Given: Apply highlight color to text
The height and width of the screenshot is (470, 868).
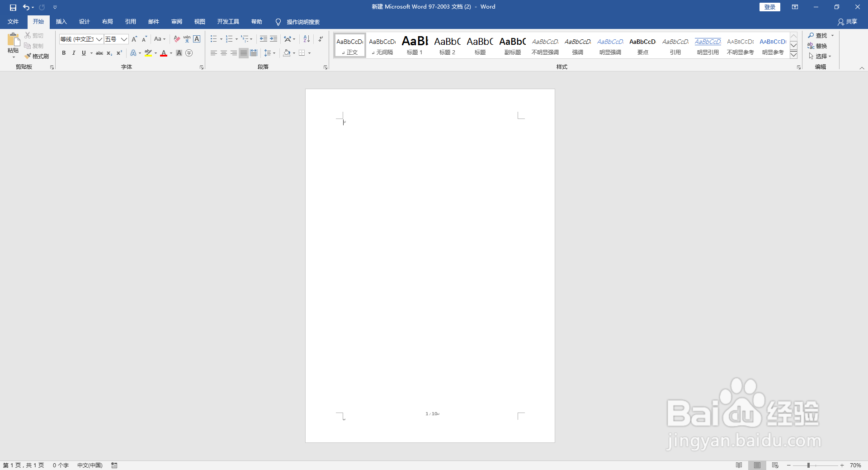Looking at the screenshot, I should point(148,53).
